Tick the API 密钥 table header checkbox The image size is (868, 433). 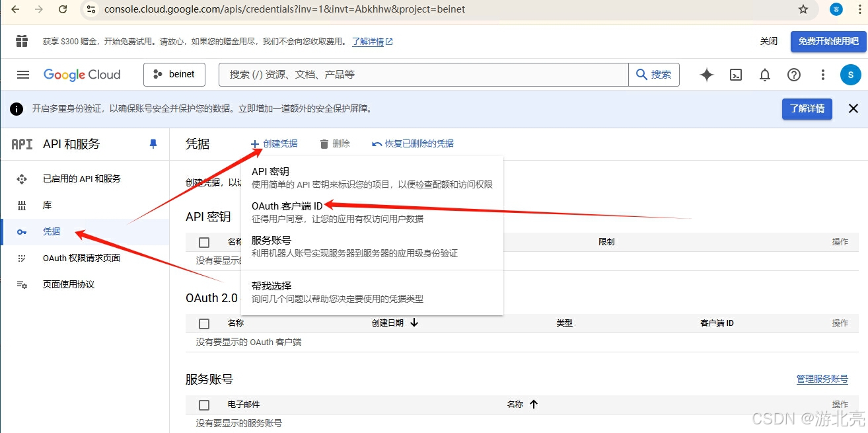pos(204,242)
